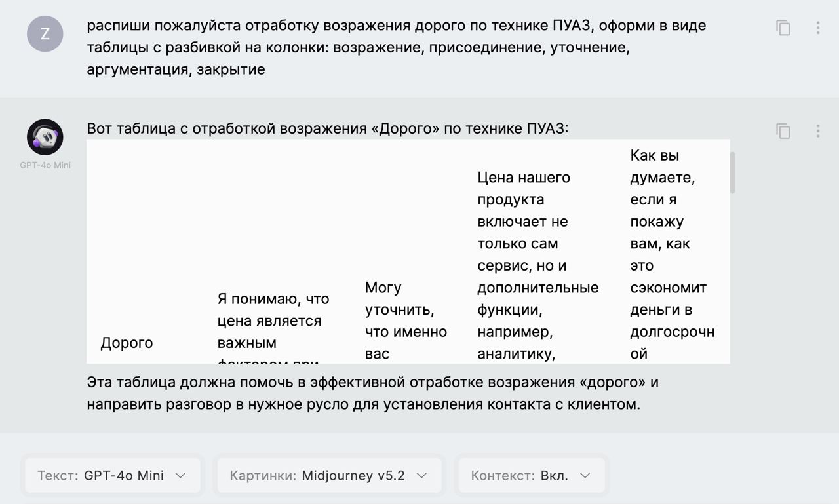Click the copy icon next to the prompt text
Screen dimensions: 839x504
tap(784, 28)
